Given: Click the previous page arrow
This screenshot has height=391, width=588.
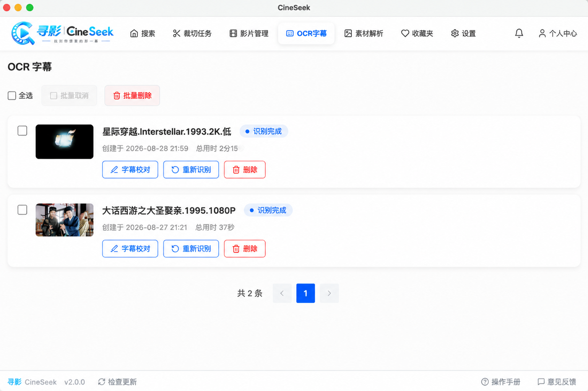Looking at the screenshot, I should 282,293.
